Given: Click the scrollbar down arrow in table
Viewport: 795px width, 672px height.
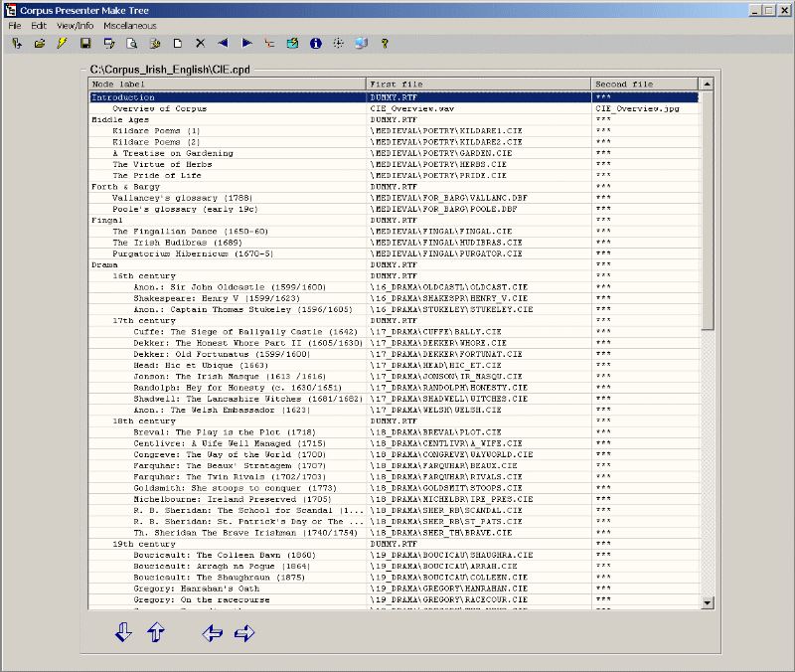Looking at the screenshot, I should (x=707, y=601).
